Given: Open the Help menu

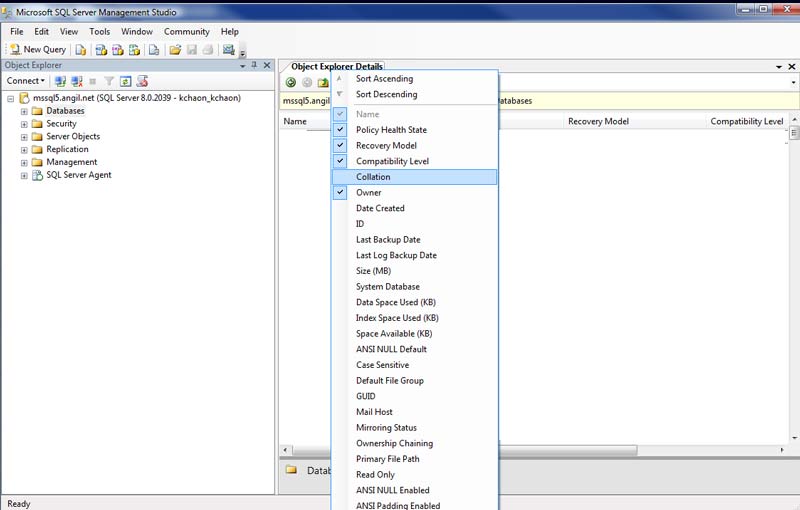Looking at the screenshot, I should (x=230, y=32).
